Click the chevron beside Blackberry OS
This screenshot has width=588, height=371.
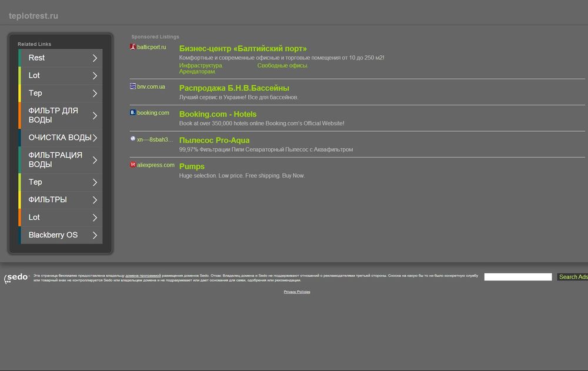(95, 235)
